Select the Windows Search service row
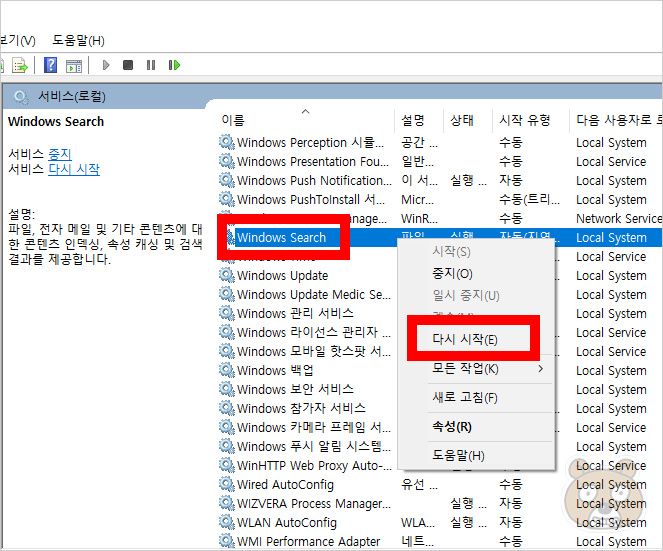This screenshot has height=551, width=663. pyautogui.click(x=282, y=238)
